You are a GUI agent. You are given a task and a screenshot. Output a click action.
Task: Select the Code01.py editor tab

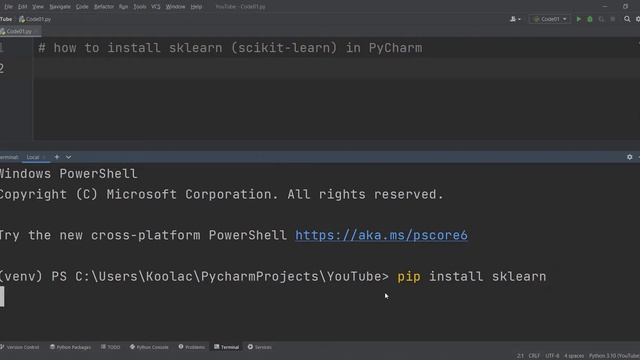[x=19, y=31]
